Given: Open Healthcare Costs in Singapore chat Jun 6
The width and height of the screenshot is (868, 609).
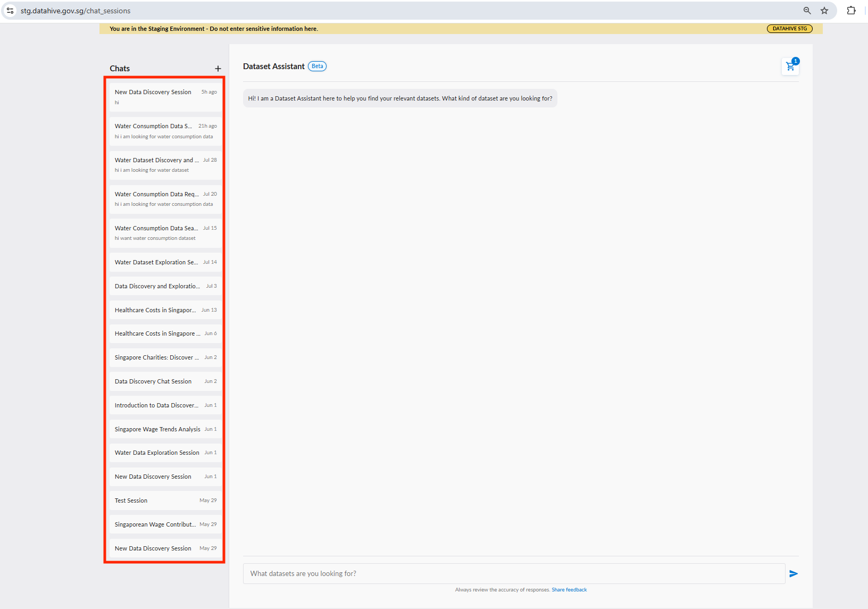Looking at the screenshot, I should click(x=165, y=333).
